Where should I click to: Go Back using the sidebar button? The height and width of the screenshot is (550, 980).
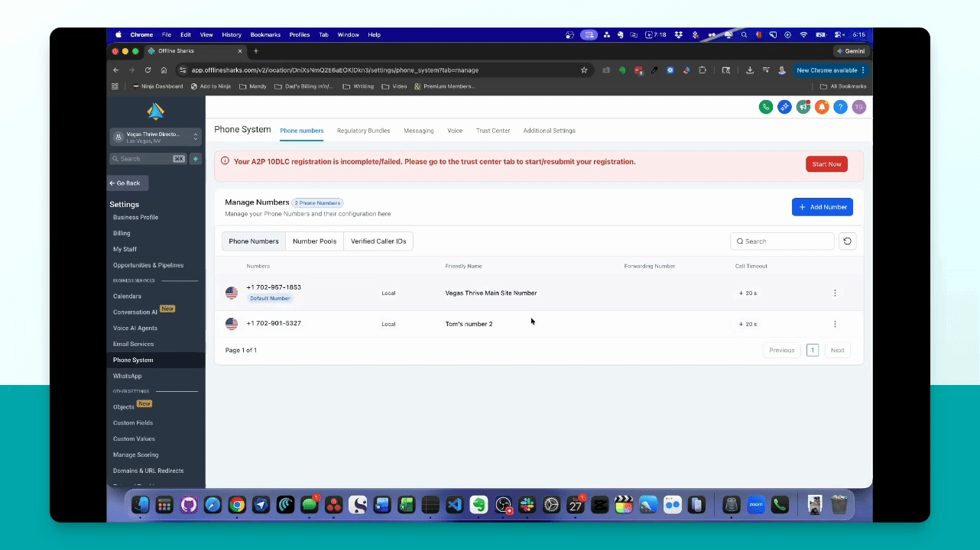pyautogui.click(x=128, y=183)
